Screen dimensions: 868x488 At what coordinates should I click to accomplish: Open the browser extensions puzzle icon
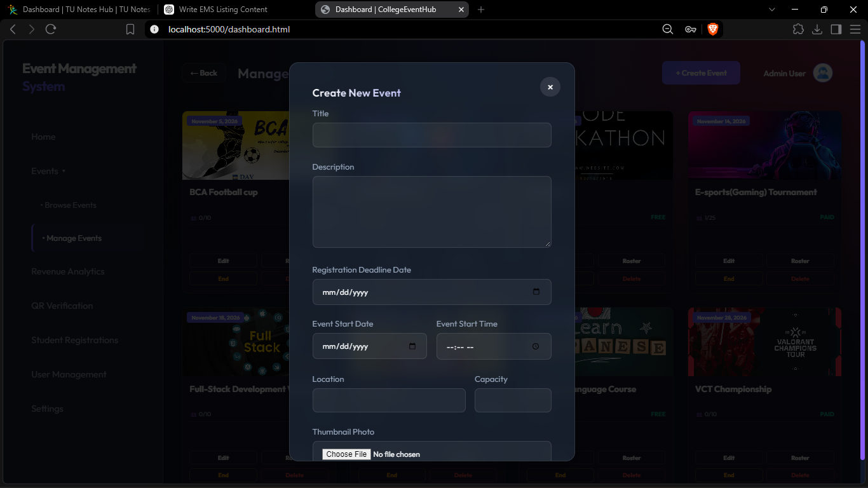(798, 29)
